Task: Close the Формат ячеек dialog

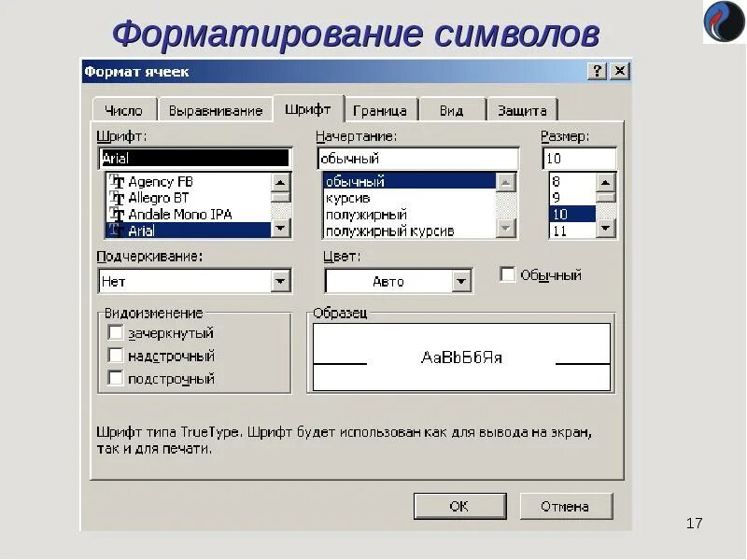Action: [620, 72]
